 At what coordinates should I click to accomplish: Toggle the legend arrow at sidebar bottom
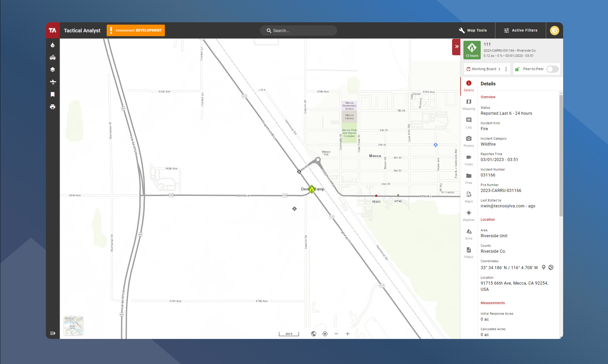pos(53,333)
